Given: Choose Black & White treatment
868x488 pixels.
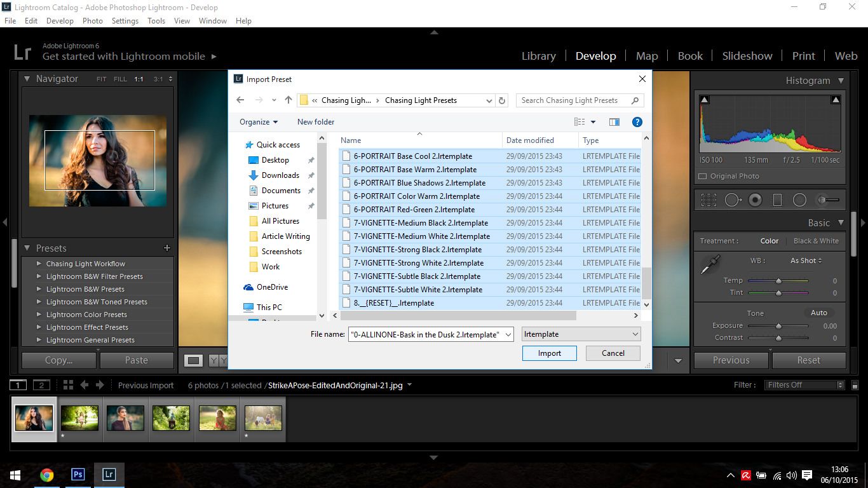Looking at the screenshot, I should 816,241.
